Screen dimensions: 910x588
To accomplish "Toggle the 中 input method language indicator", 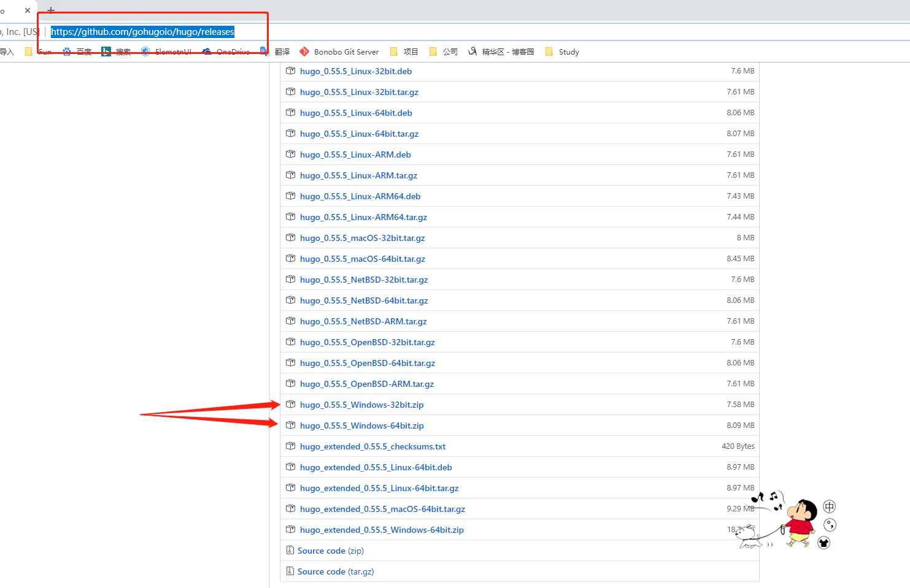I will click(829, 506).
